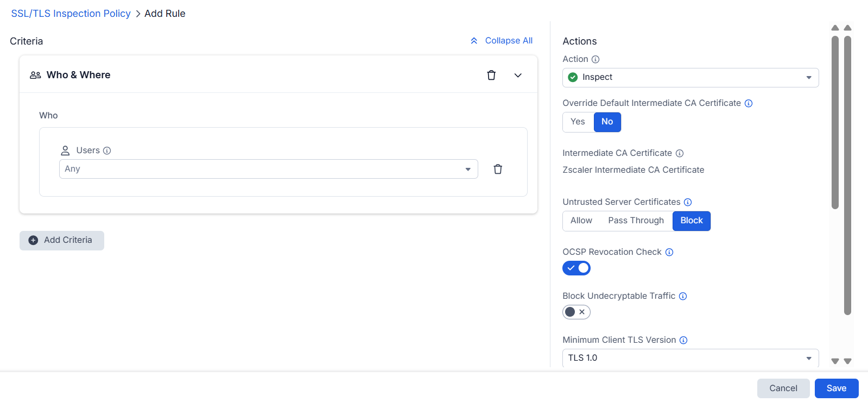Screen dimensions: 868x402
Task: Go back to SSL/TLS Inspection Policy breadcrumb
Action: click(71, 14)
